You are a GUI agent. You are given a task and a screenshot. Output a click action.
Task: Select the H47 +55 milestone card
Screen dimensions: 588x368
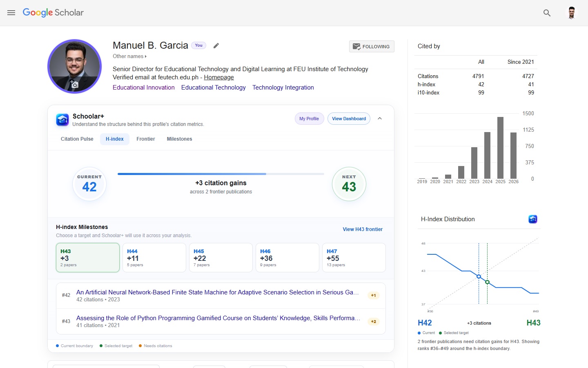(354, 258)
